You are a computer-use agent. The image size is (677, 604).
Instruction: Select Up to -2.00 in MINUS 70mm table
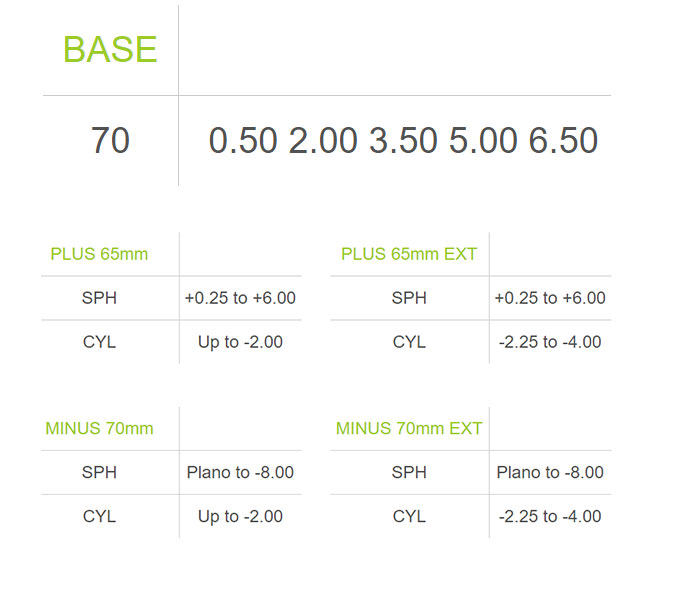coord(240,517)
